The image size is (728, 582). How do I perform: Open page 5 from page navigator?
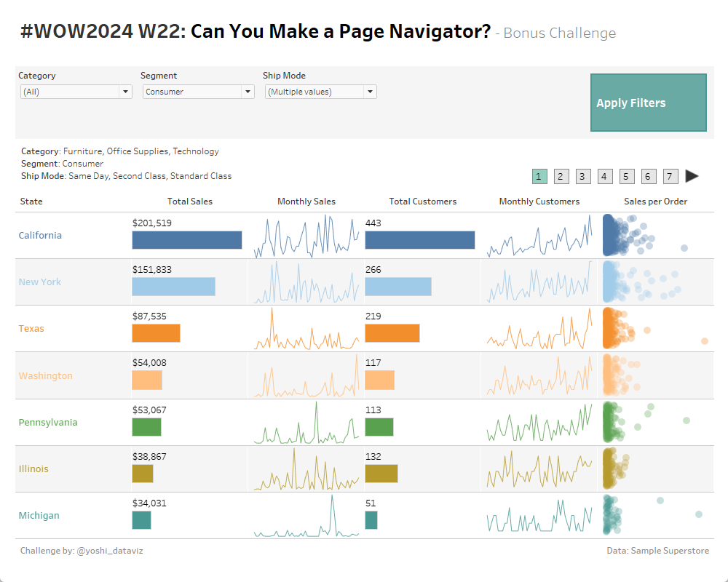point(627,176)
